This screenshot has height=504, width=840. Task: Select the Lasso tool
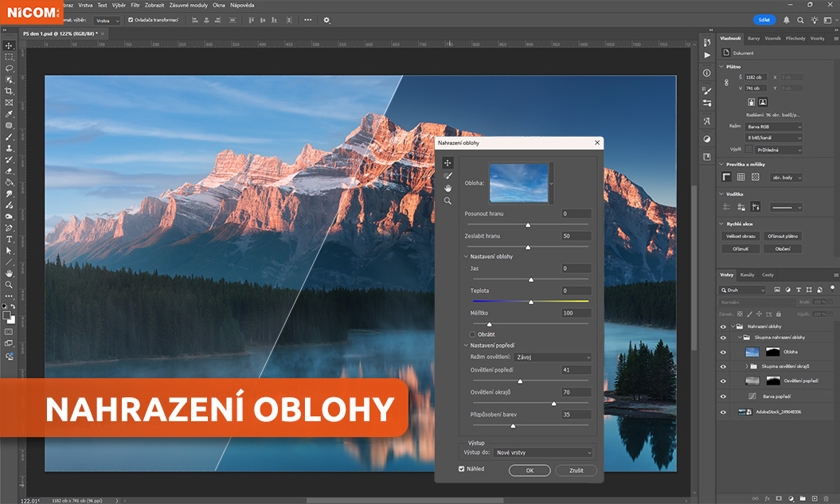click(9, 68)
